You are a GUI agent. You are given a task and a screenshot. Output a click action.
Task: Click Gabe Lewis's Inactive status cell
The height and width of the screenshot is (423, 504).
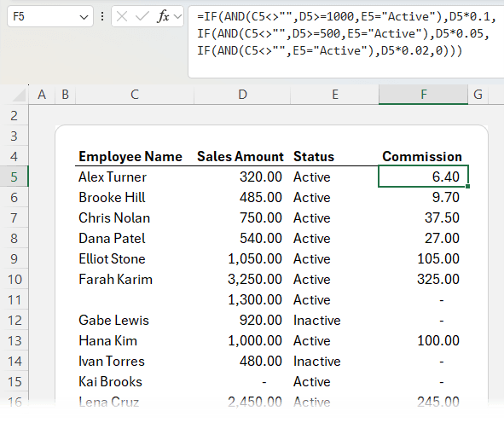pyautogui.click(x=334, y=321)
